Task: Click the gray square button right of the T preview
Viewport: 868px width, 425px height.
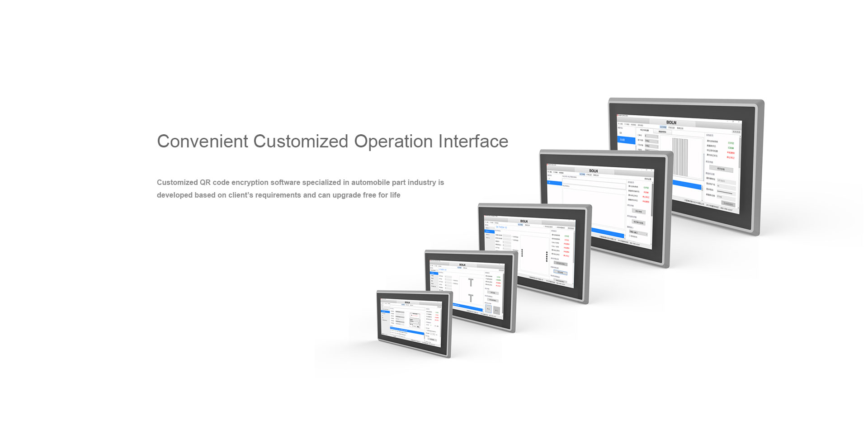Action: [496, 311]
